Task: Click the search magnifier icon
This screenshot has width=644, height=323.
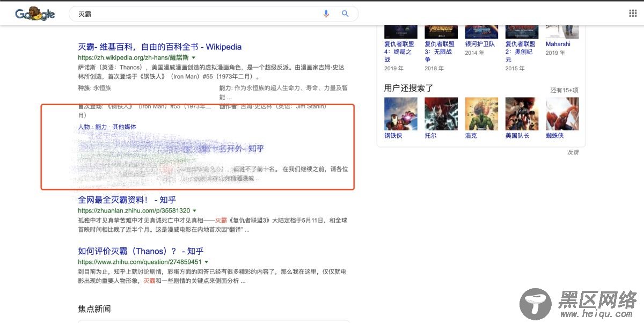Action: coord(345,14)
